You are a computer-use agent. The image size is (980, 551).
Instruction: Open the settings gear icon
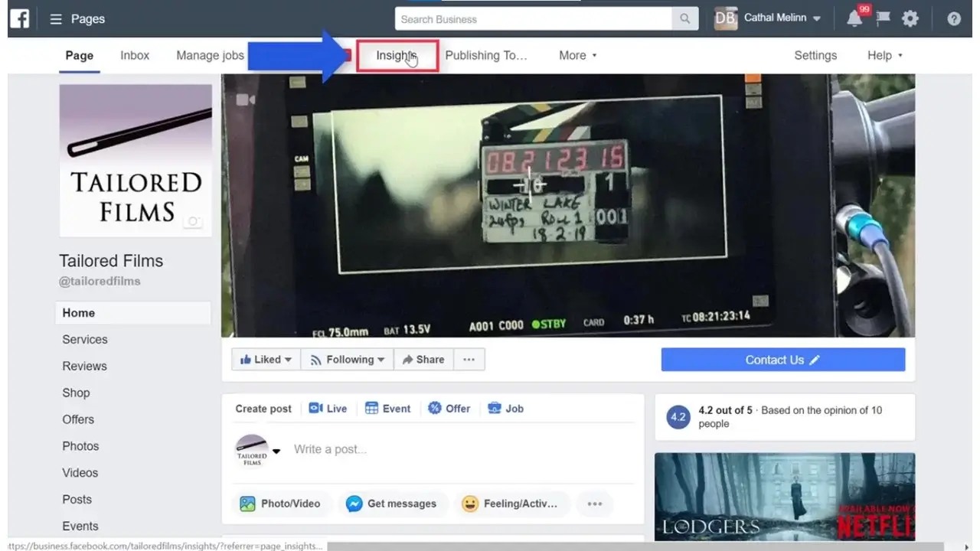(x=910, y=19)
